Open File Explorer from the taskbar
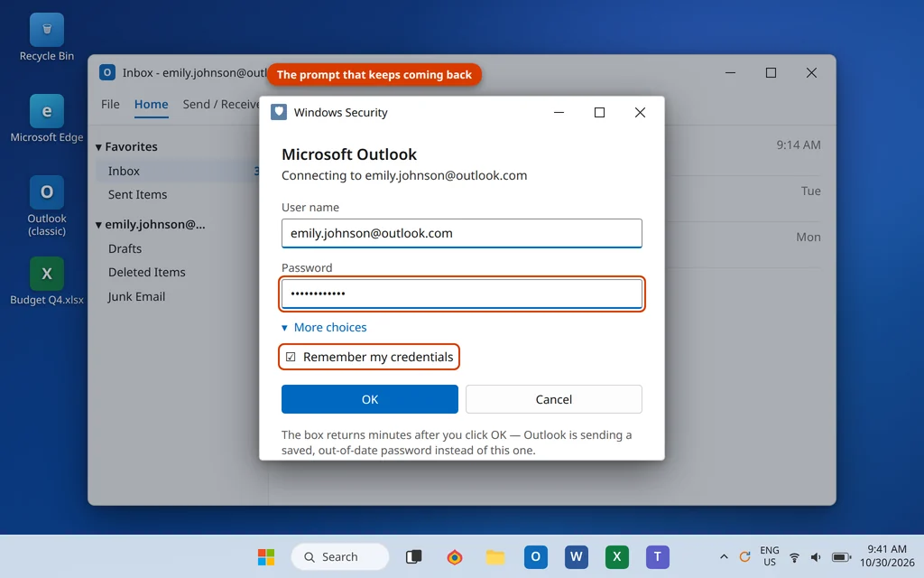924x578 pixels. click(x=495, y=556)
